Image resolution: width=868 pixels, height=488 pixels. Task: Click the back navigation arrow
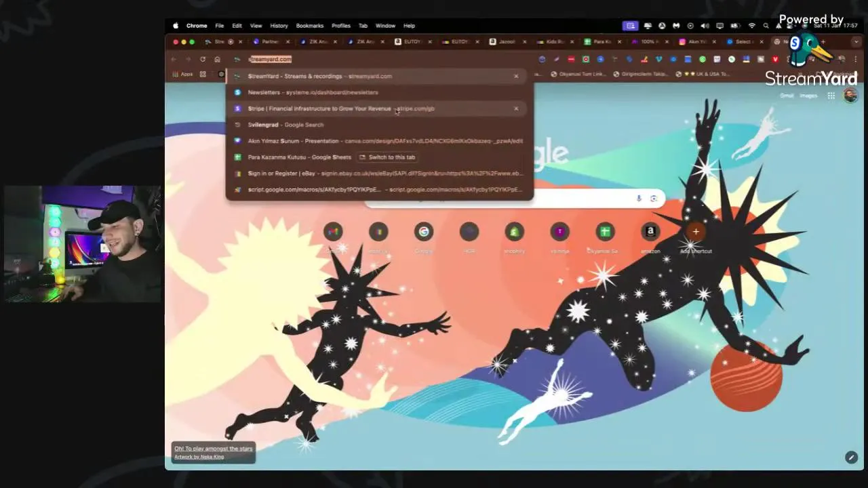174,59
